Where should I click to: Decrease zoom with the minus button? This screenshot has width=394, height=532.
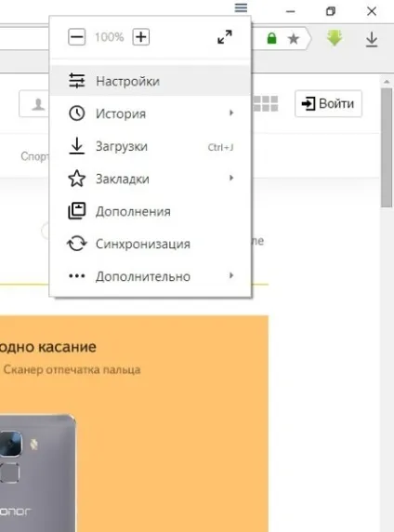pyautogui.click(x=76, y=37)
